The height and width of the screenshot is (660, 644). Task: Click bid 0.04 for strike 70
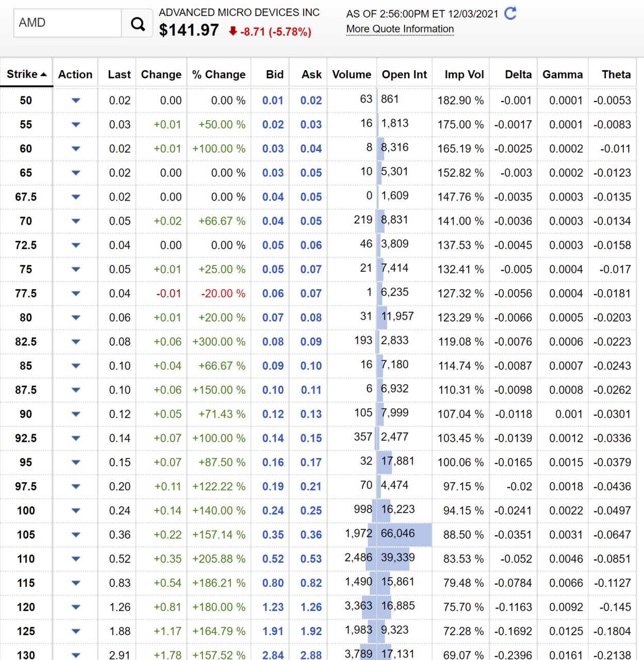[x=273, y=221]
